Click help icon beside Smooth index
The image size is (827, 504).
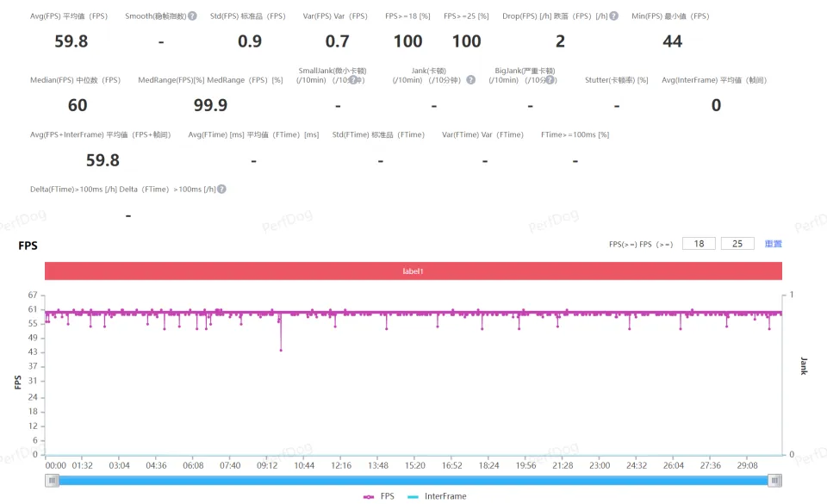click(x=192, y=16)
